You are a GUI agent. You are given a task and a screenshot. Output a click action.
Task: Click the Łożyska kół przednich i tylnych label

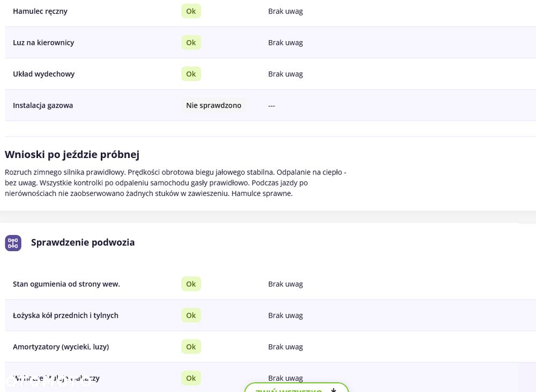pos(65,315)
